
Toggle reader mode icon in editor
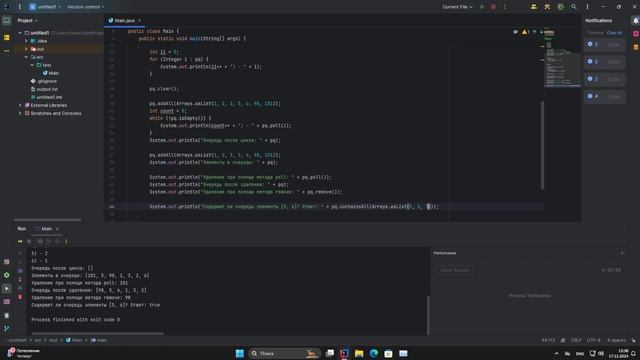point(515,32)
